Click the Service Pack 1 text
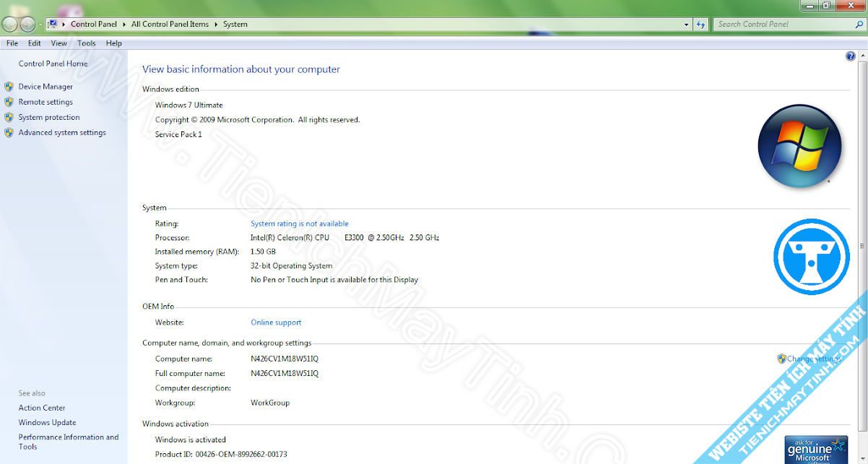The image size is (868, 464). coord(178,135)
